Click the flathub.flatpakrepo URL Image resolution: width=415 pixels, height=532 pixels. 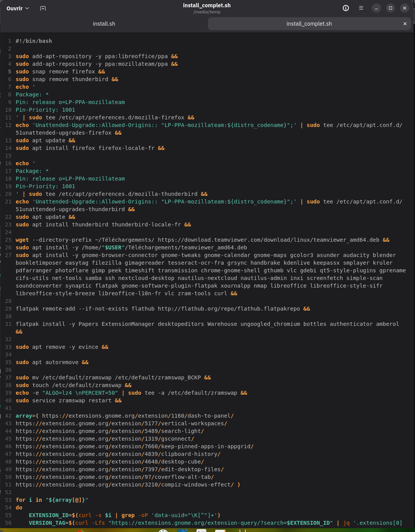coord(229,309)
